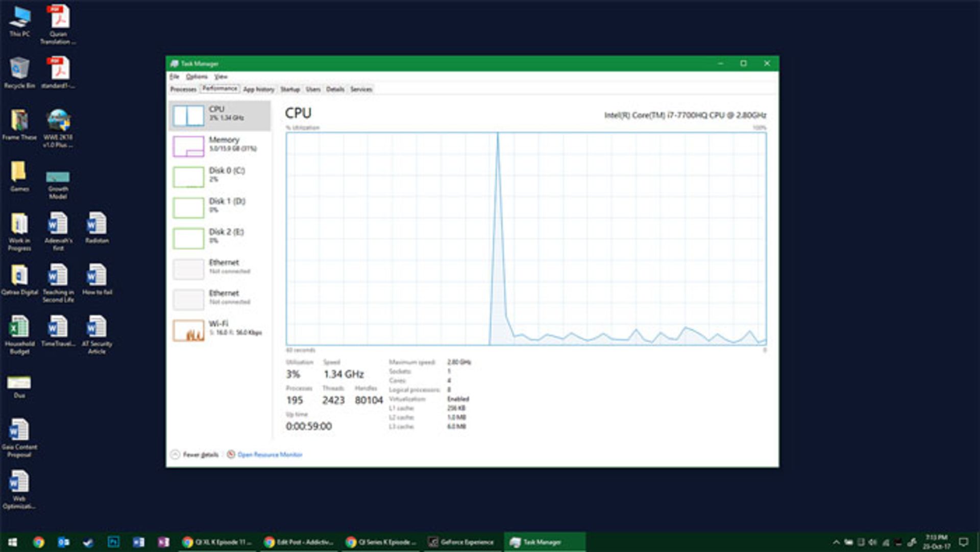Launch Chrome from the taskbar

(38, 542)
